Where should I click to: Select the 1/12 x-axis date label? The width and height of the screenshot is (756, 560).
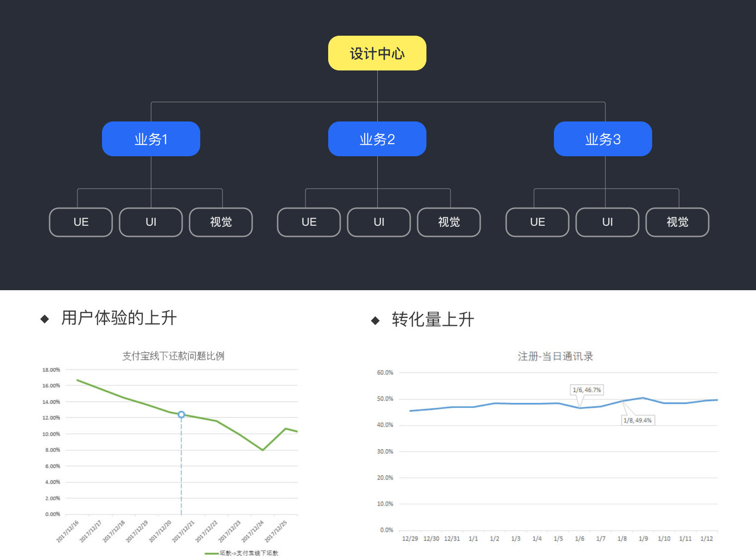click(x=707, y=539)
